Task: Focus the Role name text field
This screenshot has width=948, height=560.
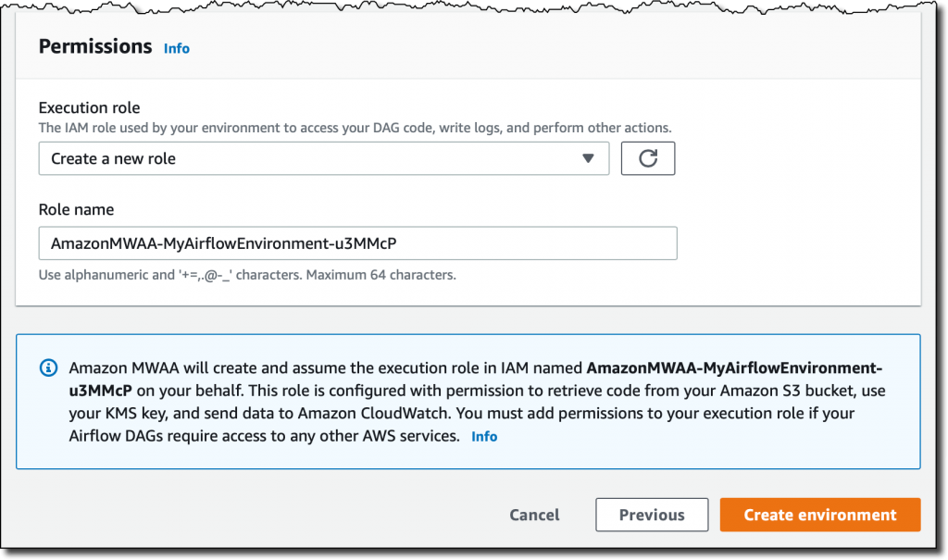Action: [358, 243]
